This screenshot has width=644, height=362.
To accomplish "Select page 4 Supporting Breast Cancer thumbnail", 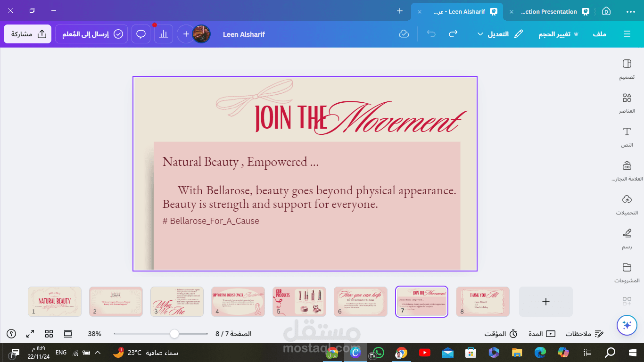I will [x=238, y=302].
